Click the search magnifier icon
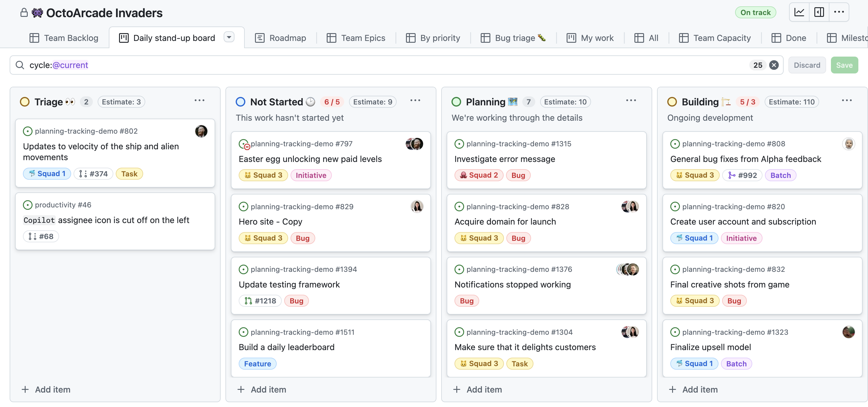 [x=20, y=65]
